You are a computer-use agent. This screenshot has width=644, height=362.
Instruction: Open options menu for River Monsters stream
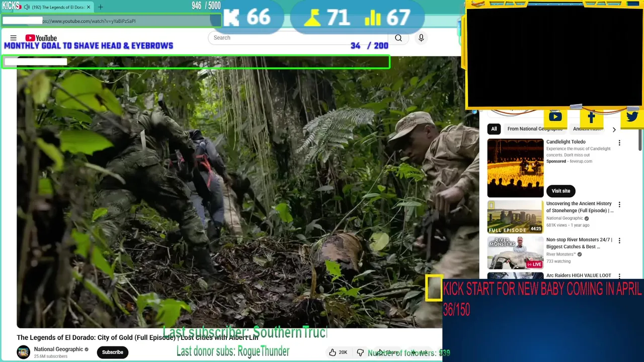(x=619, y=241)
